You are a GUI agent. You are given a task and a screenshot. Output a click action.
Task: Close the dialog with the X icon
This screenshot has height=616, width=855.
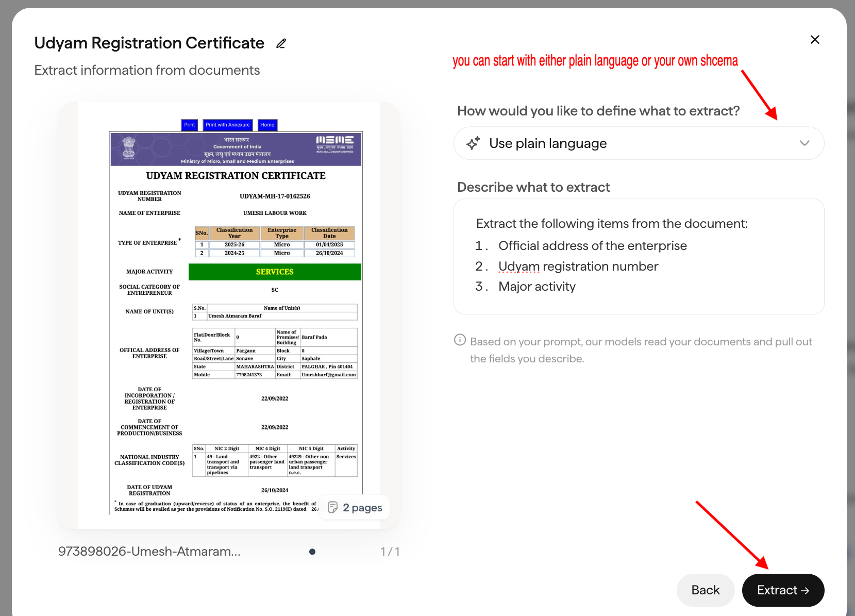tap(815, 40)
